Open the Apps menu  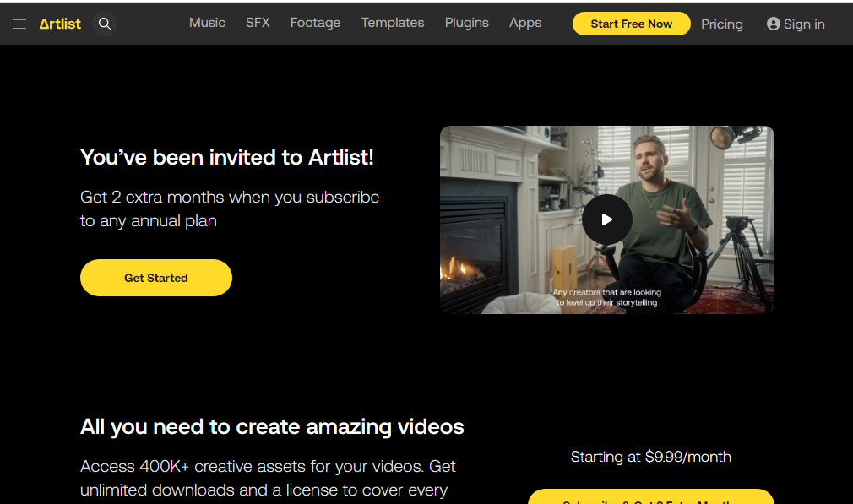tap(525, 23)
